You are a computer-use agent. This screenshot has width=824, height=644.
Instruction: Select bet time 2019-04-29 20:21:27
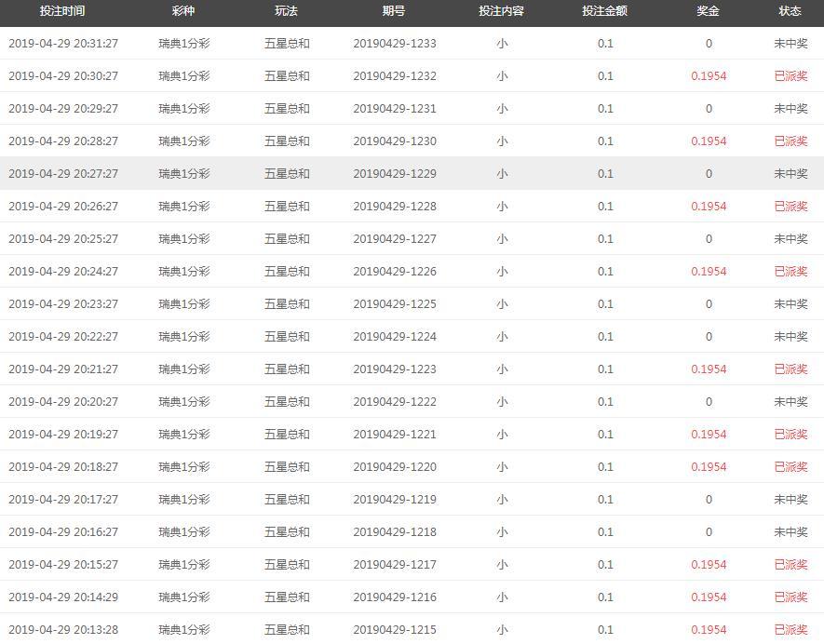(63, 369)
